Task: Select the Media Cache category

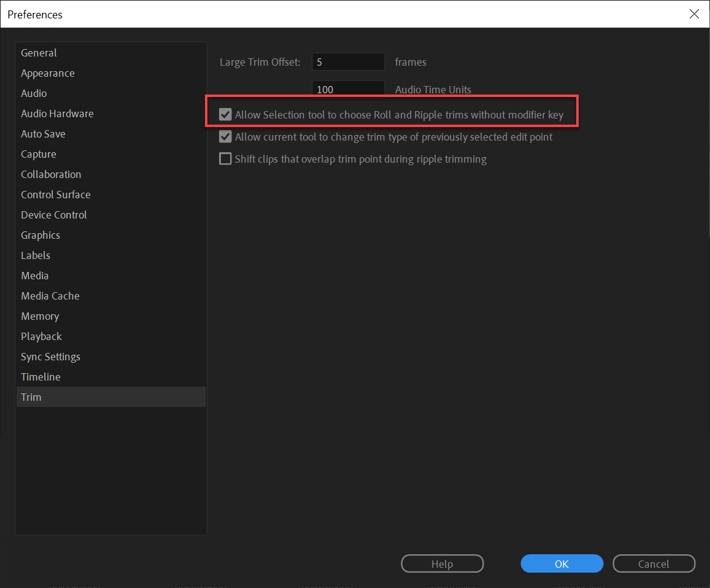Action: pos(50,295)
